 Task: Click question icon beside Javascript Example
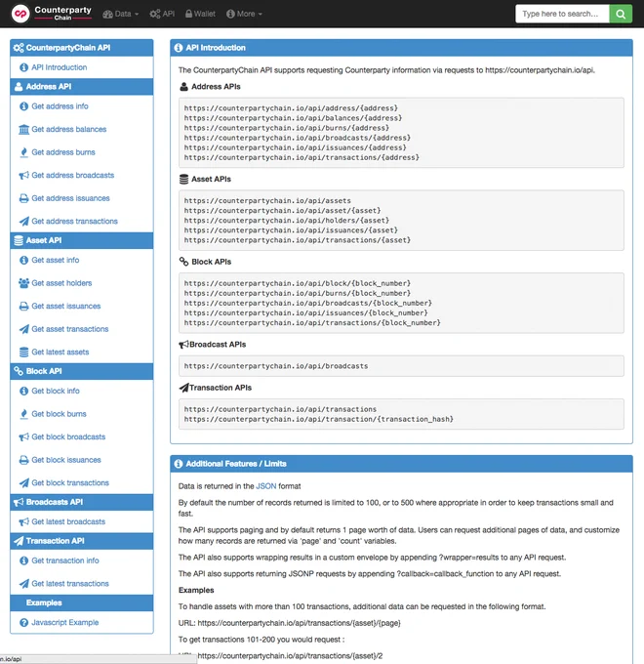coord(24,623)
